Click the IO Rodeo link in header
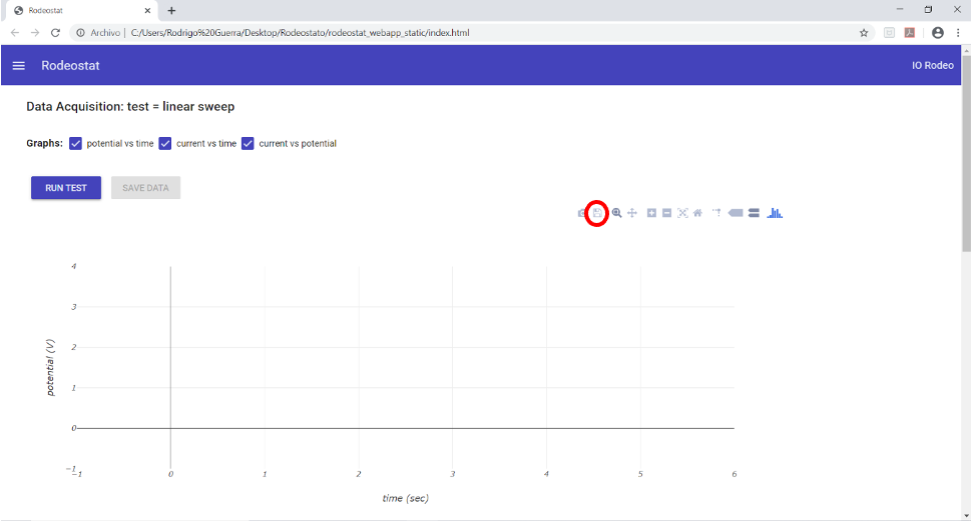 pyautogui.click(x=932, y=66)
